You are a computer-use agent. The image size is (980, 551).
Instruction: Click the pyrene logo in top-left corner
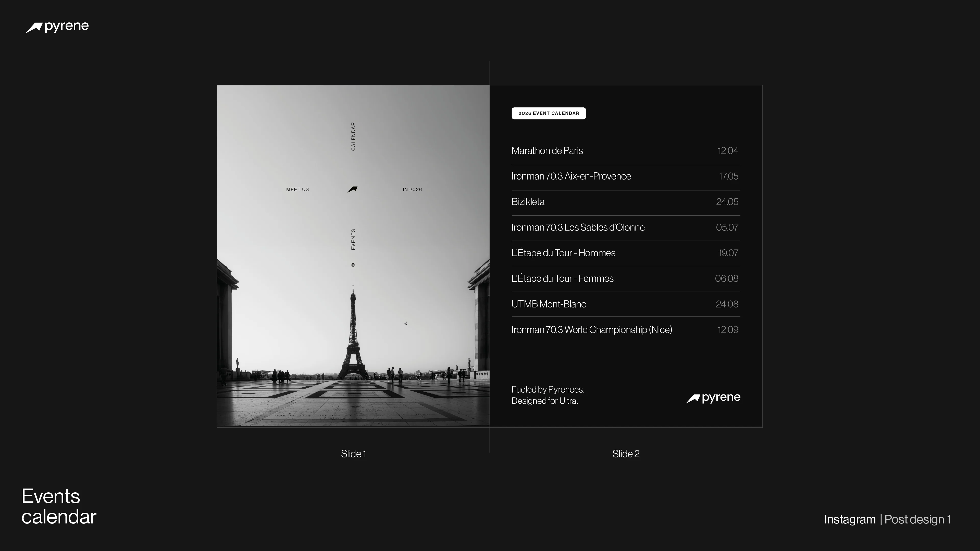(x=57, y=27)
